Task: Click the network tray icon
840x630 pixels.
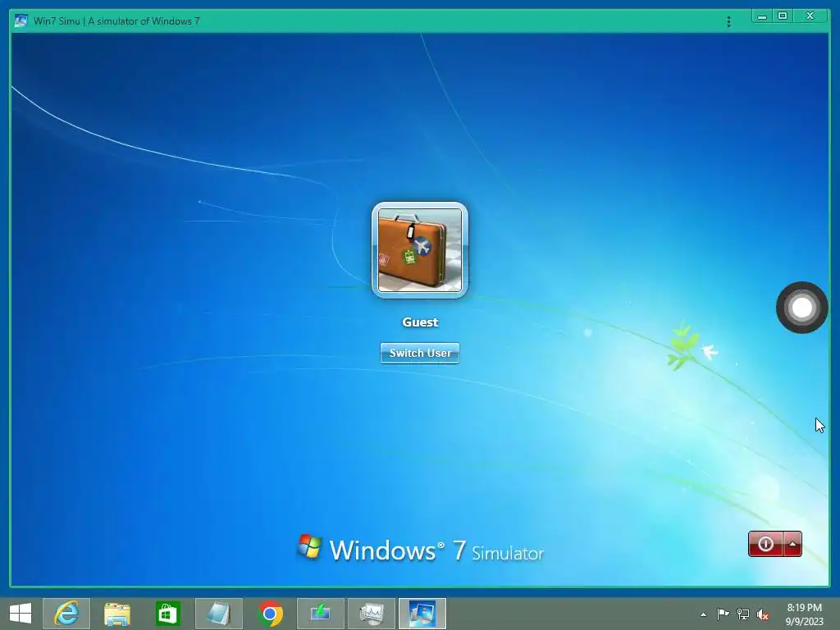Action: (x=743, y=614)
